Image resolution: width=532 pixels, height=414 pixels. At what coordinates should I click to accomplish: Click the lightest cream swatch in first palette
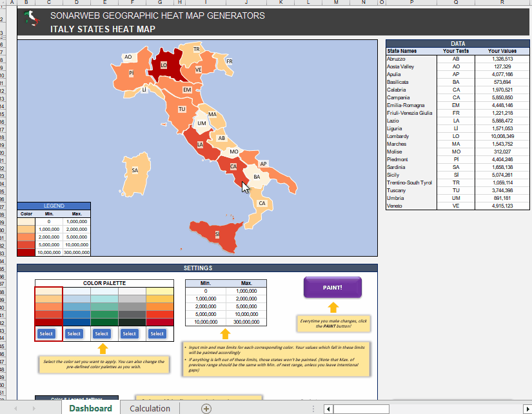[49, 291]
